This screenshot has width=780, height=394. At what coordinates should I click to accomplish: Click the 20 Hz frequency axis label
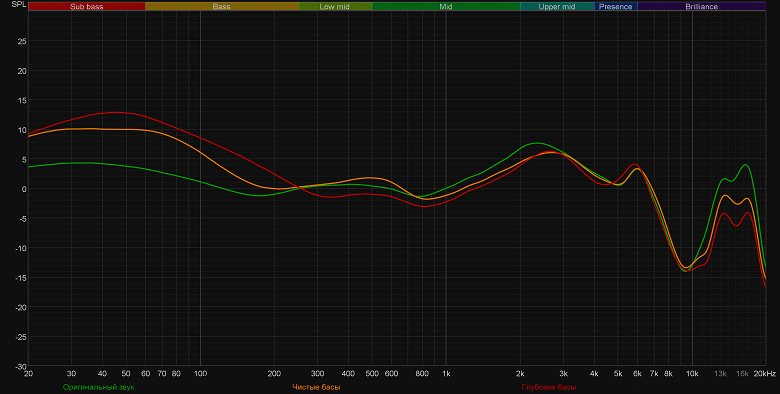tap(28, 374)
